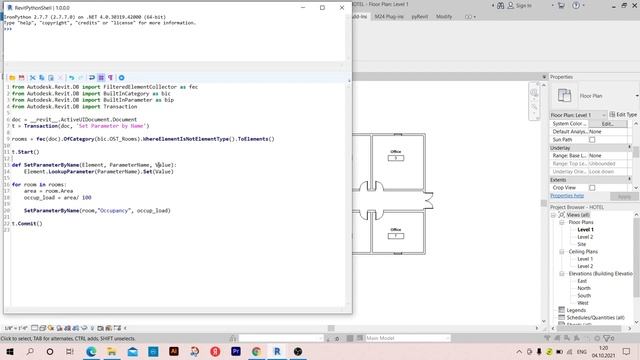This screenshot has height=360, width=640.
Task: Select Level 1 under Ceiling Plans
Action: click(x=585, y=259)
